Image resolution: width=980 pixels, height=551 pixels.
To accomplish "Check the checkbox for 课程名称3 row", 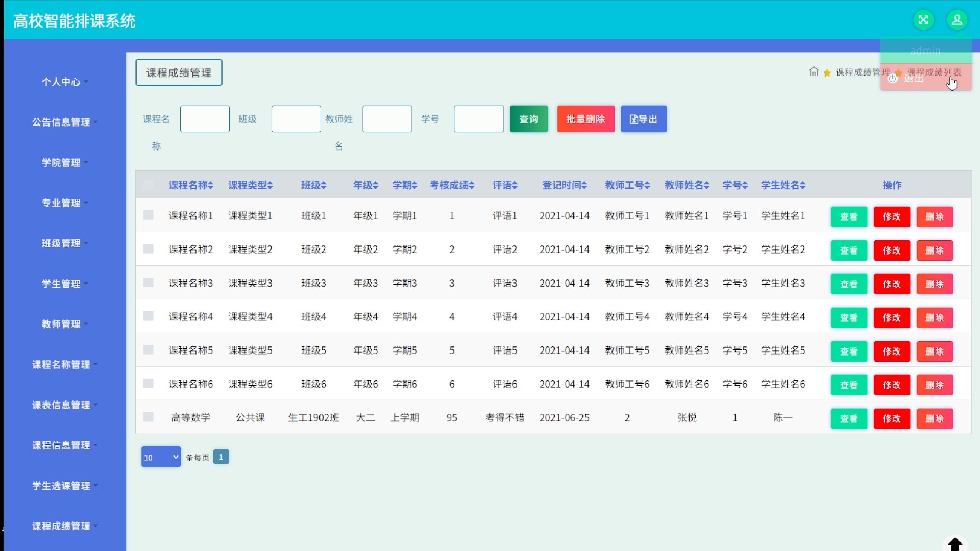I will tap(149, 282).
